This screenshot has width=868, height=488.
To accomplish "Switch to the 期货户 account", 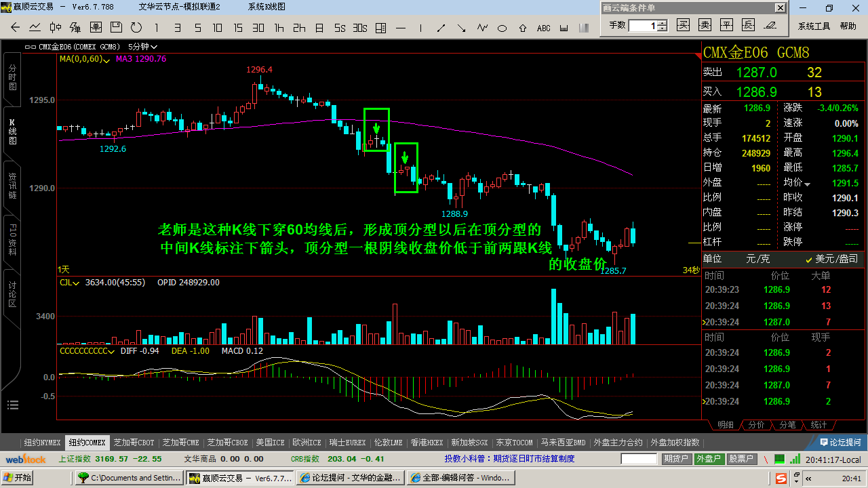I will pyautogui.click(x=676, y=459).
